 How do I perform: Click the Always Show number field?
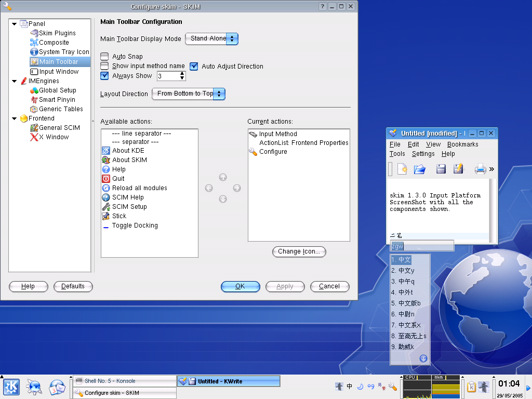coord(168,76)
